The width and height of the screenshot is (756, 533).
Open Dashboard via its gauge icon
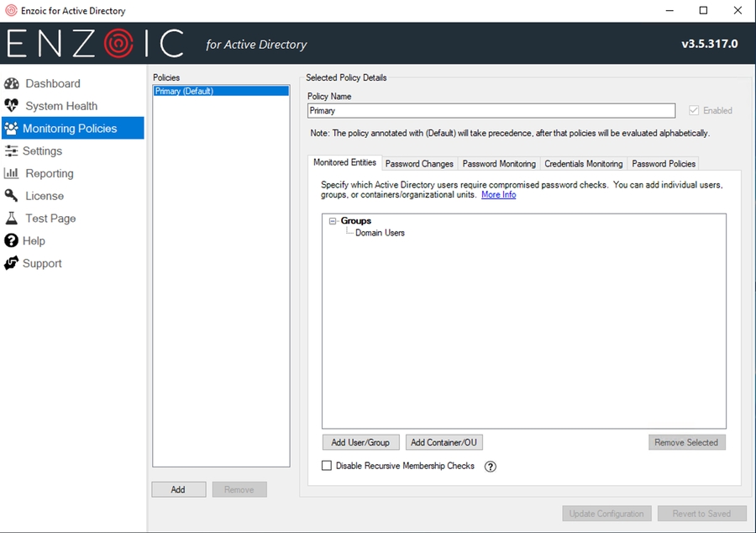(12, 84)
